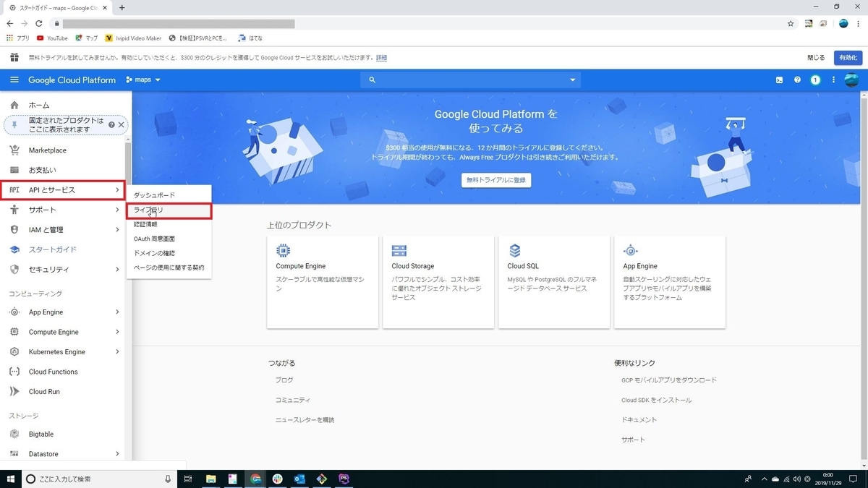
Task: Open the ブログ link under つながる
Action: point(284,380)
